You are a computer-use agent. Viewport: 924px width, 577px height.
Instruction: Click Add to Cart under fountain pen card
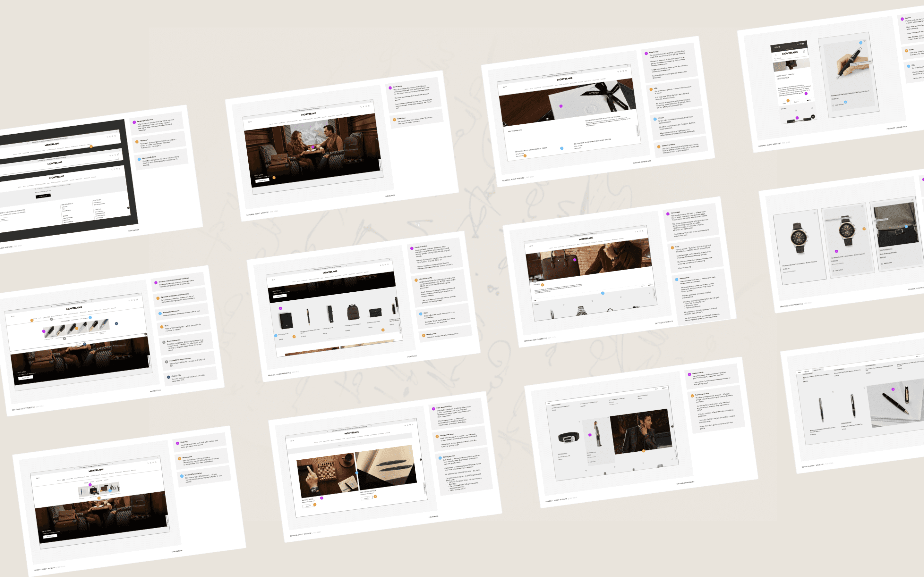pyautogui.click(x=840, y=105)
